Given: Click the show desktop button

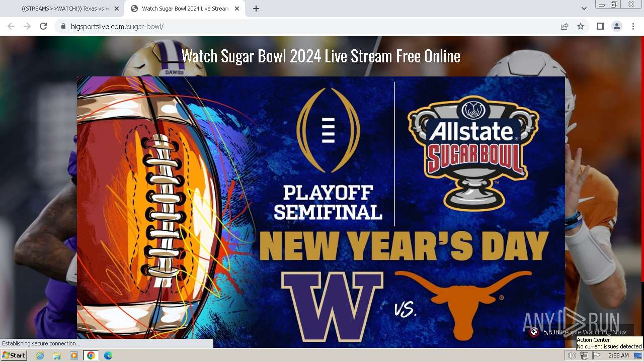Looking at the screenshot, I should pyautogui.click(x=638, y=355).
